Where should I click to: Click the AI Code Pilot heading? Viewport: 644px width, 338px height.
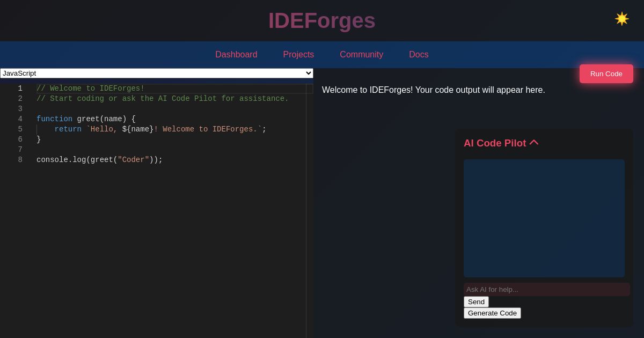[x=495, y=143]
